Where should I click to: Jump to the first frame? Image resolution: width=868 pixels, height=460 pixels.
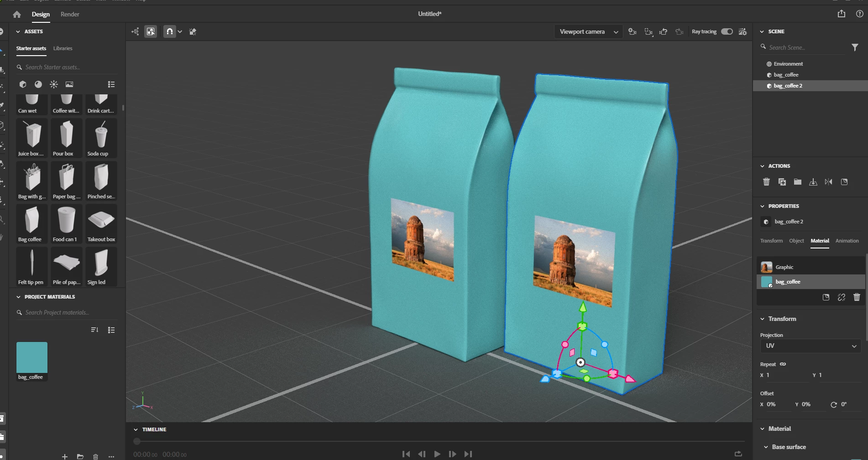(406, 454)
